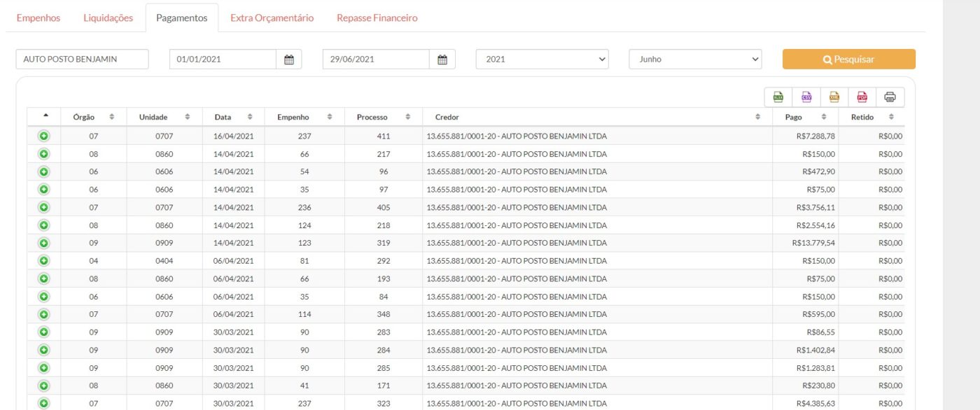Open the Extra Orçamentário tab

point(272,18)
